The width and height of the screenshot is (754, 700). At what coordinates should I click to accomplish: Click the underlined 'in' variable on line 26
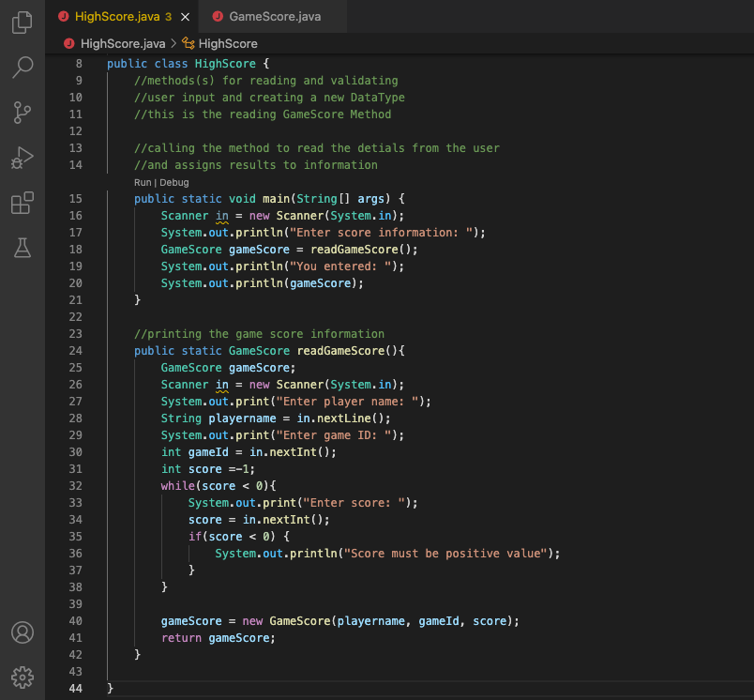[221, 385]
